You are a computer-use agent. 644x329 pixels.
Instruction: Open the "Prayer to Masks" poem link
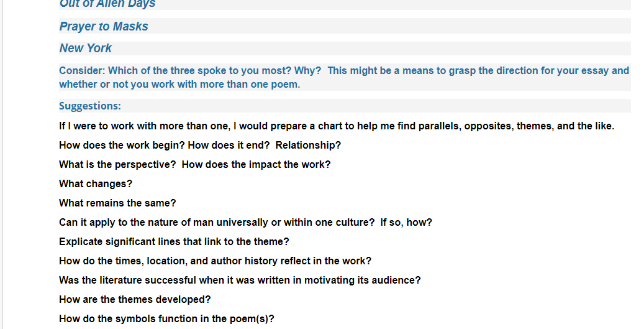104,26
